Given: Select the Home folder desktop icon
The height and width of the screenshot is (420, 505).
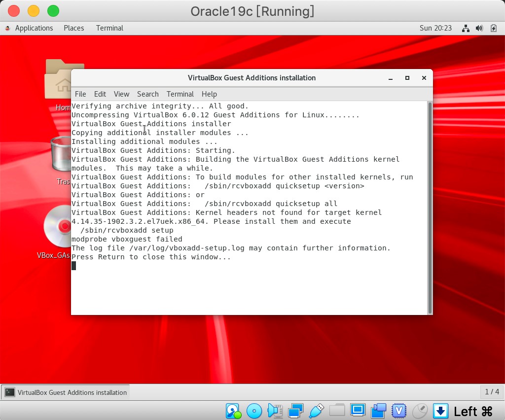Looking at the screenshot, I should point(58,85).
